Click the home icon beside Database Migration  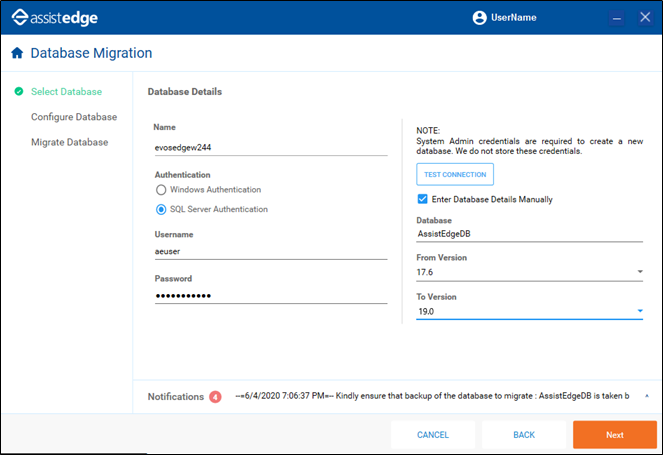[17, 53]
